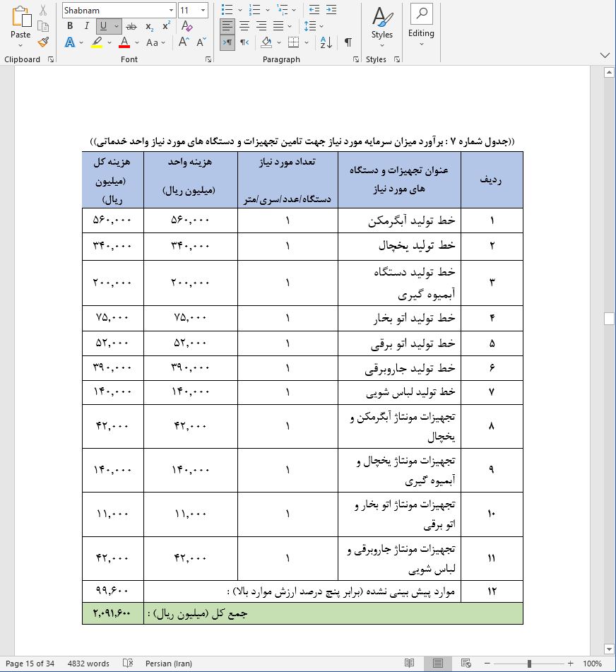Viewport: 616px width, 672px height.
Task: Open the Paragraph dialog launcher
Action: (355, 59)
